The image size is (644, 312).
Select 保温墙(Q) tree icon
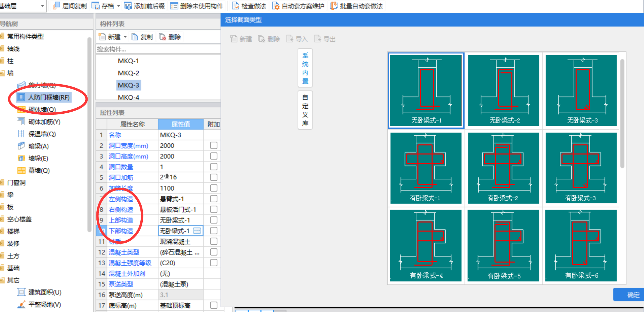(21, 134)
